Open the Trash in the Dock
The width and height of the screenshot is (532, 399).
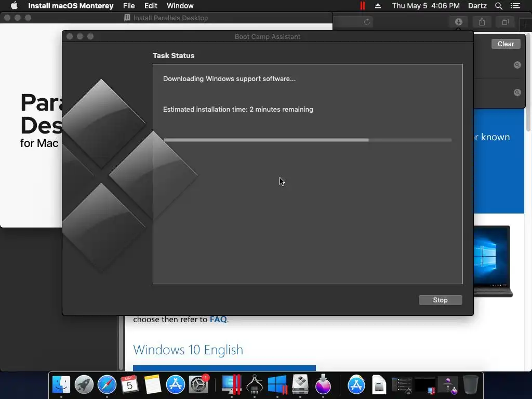pyautogui.click(x=471, y=384)
